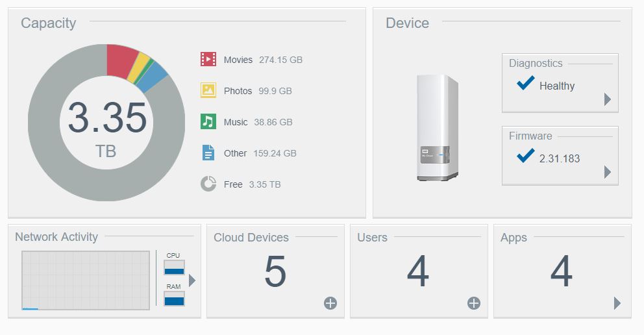
Task: Click the Healthy status text
Action: click(x=557, y=86)
